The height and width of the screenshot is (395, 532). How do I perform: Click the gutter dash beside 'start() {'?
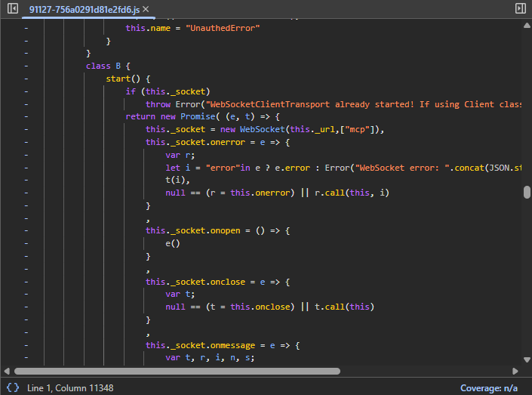(x=26, y=79)
